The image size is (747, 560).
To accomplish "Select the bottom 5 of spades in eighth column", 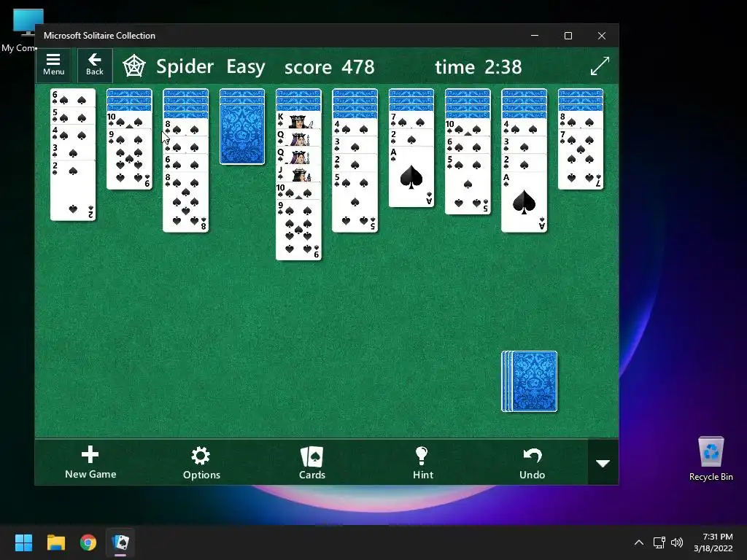I will tap(468, 184).
